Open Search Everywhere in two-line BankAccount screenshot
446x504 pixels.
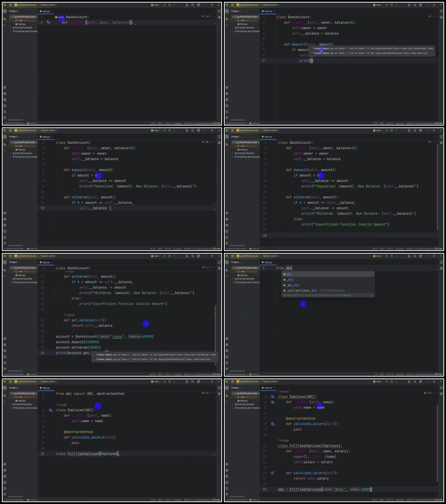pyautogui.click(x=193, y=5)
